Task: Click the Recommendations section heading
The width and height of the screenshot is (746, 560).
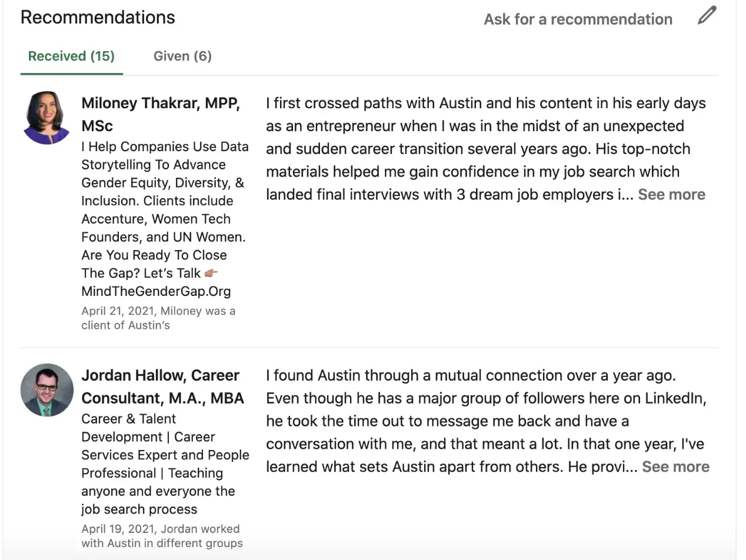Action: (98, 17)
